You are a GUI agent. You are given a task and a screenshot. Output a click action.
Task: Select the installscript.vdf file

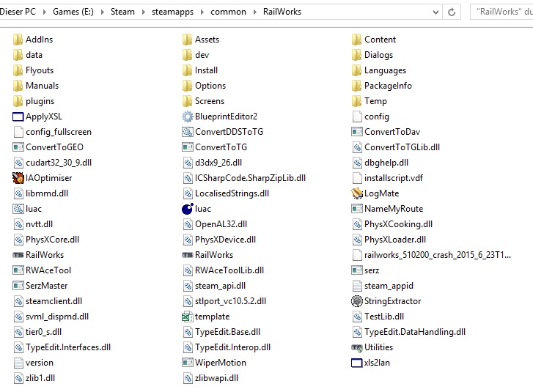point(387,178)
